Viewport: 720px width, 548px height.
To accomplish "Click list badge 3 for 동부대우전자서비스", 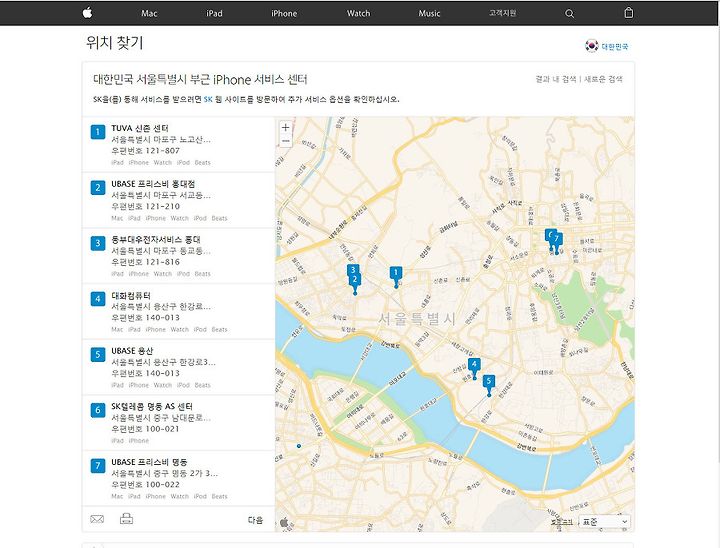I will coord(97,243).
